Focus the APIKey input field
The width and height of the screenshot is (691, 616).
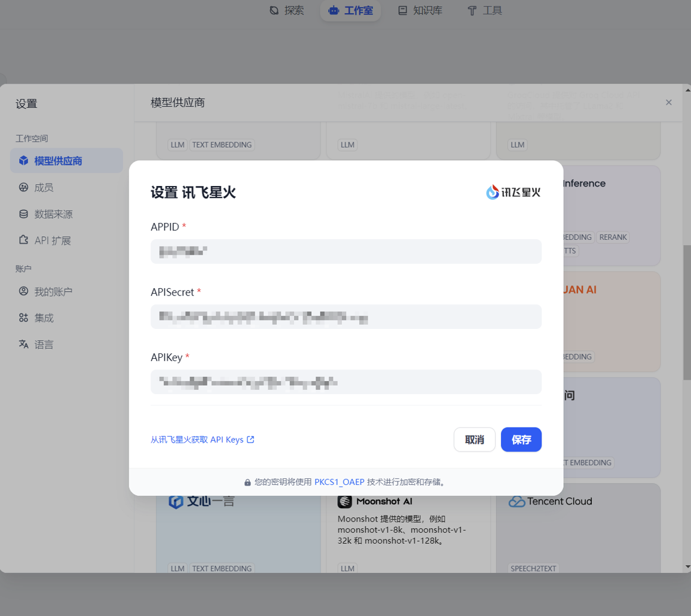(x=346, y=382)
